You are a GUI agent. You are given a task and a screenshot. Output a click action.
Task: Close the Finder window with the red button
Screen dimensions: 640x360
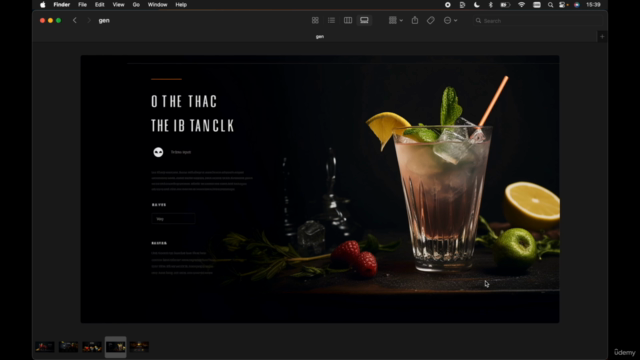(42, 20)
